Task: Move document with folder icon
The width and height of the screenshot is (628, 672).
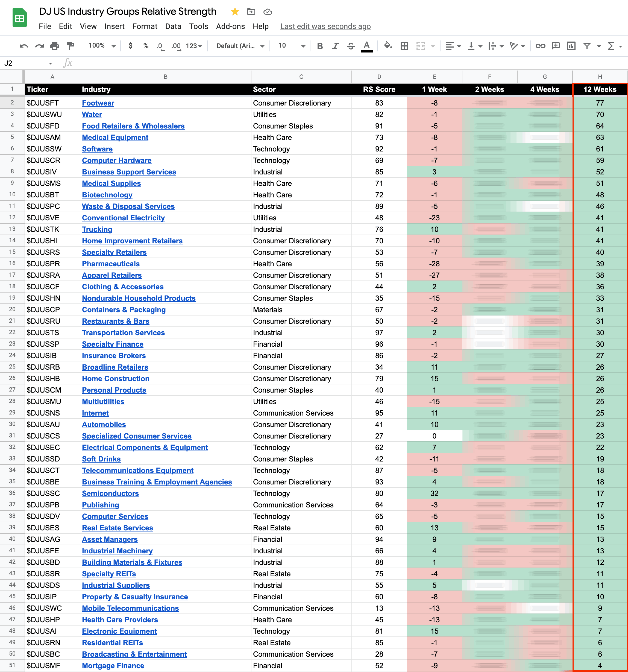Action: tap(251, 12)
